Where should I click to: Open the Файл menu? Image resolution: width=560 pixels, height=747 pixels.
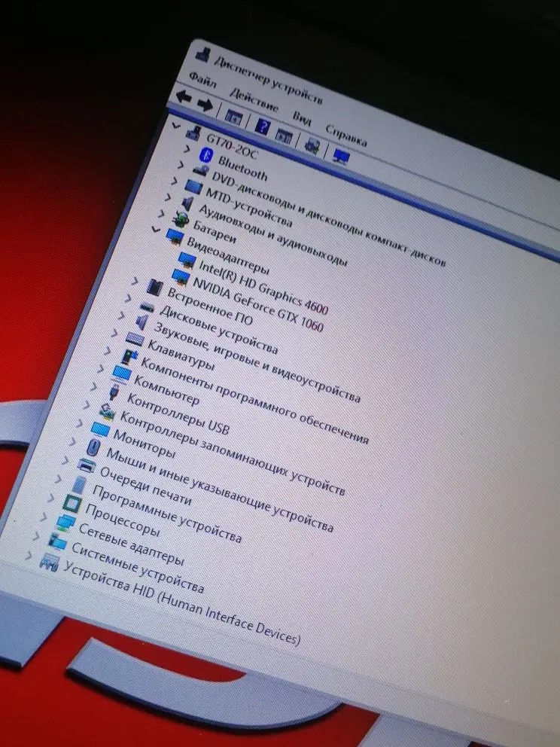point(203,80)
